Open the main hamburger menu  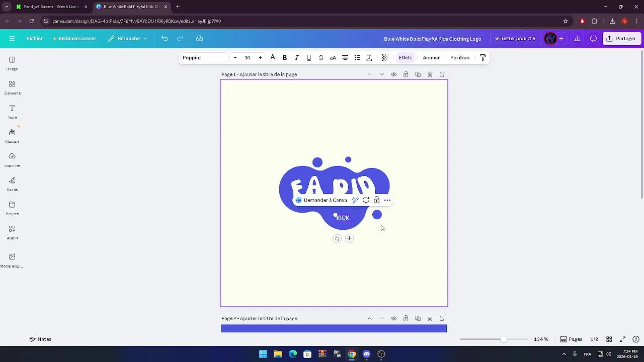coord(12,38)
